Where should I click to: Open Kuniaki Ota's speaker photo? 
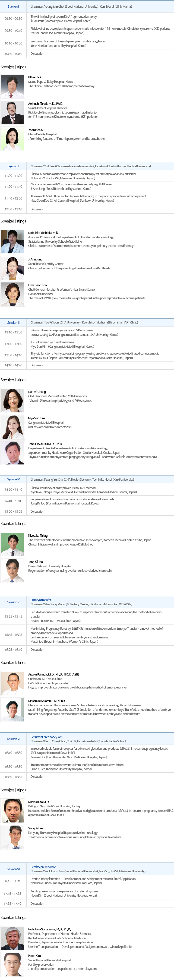(13, 811)
